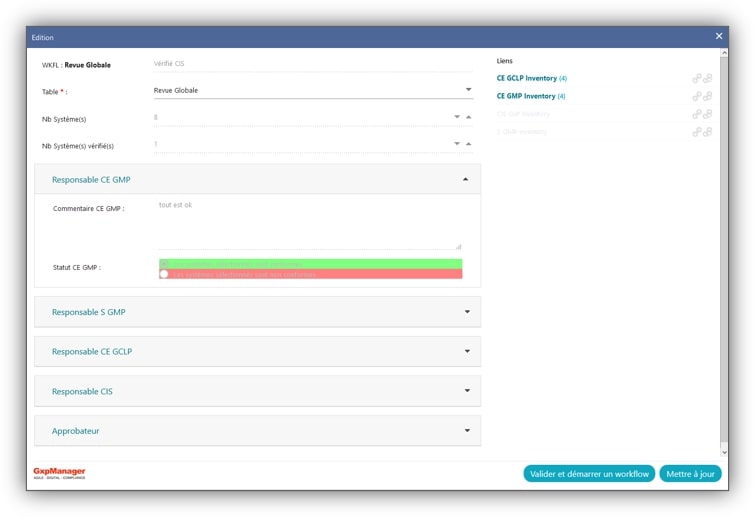This screenshot has width=755, height=517.
Task: Select the green conforming status radio button
Action: 164,264
